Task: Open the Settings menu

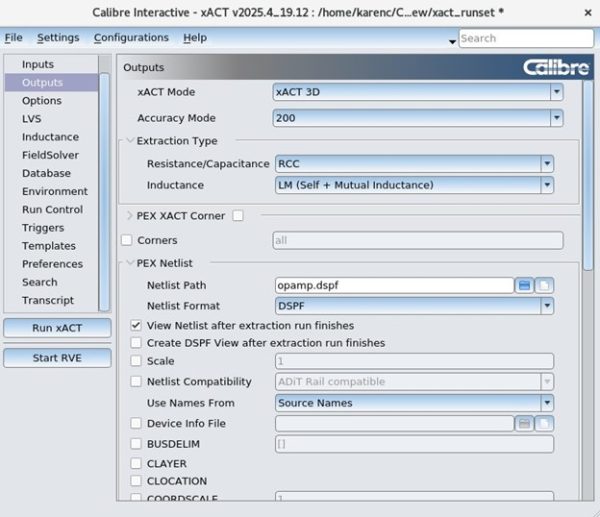Action: (x=58, y=38)
